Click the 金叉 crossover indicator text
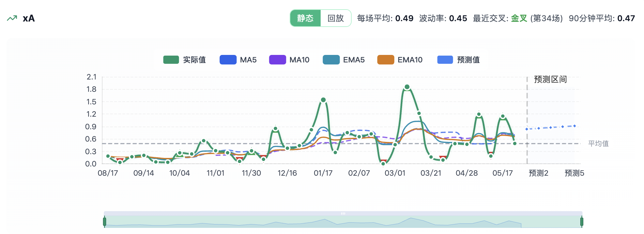 click(519, 18)
